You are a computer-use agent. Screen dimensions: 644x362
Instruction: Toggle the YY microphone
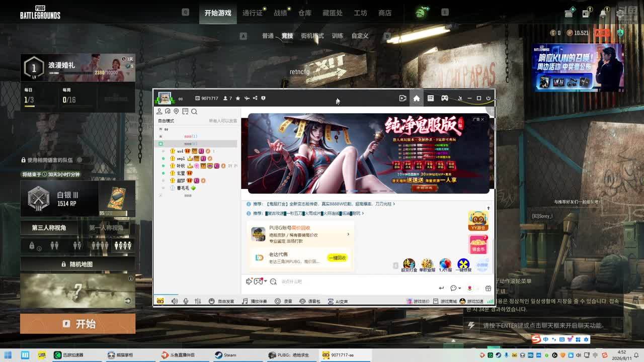(x=186, y=301)
